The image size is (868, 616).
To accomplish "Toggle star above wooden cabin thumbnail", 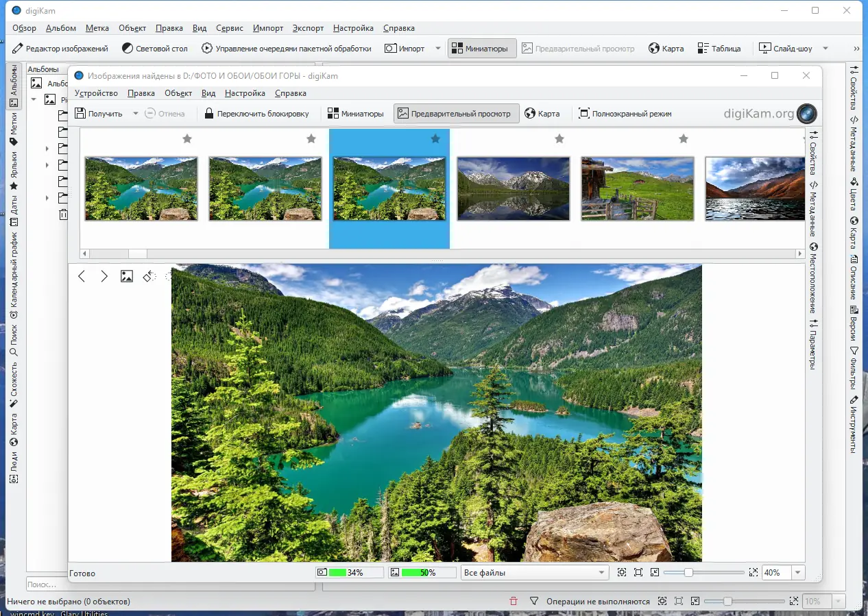I will coord(684,139).
